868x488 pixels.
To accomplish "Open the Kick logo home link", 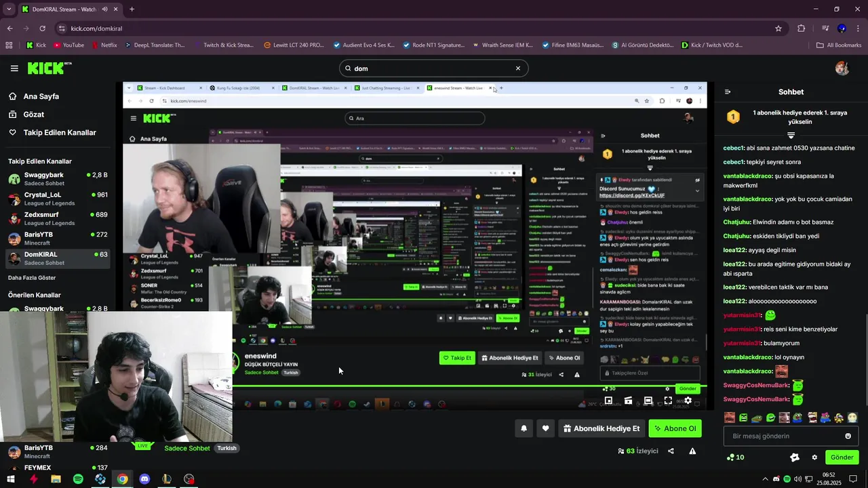I will [49, 68].
